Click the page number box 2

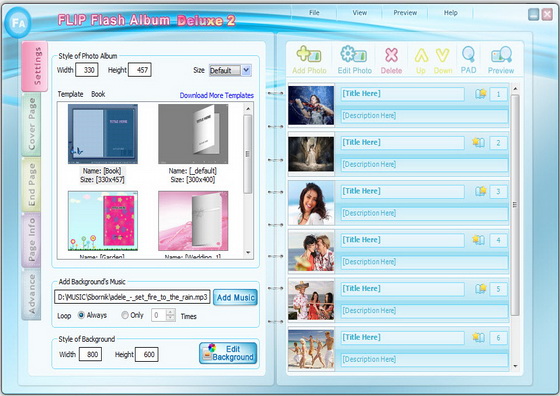498,143
